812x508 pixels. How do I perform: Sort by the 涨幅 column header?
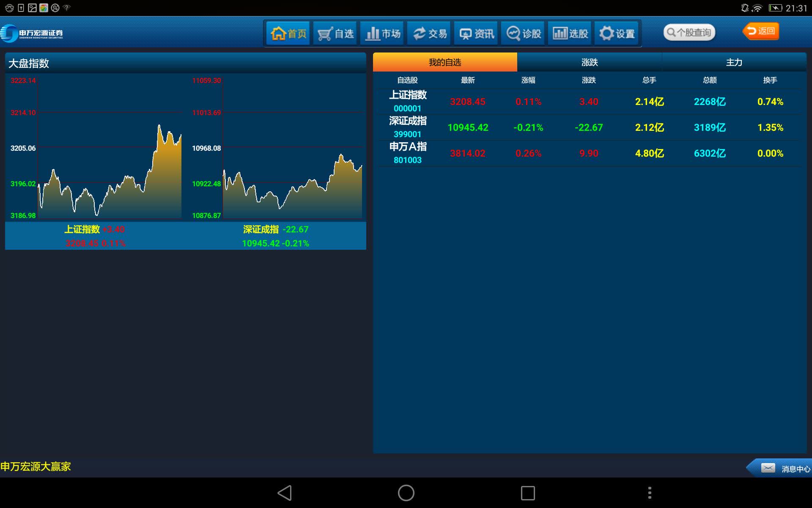click(528, 80)
